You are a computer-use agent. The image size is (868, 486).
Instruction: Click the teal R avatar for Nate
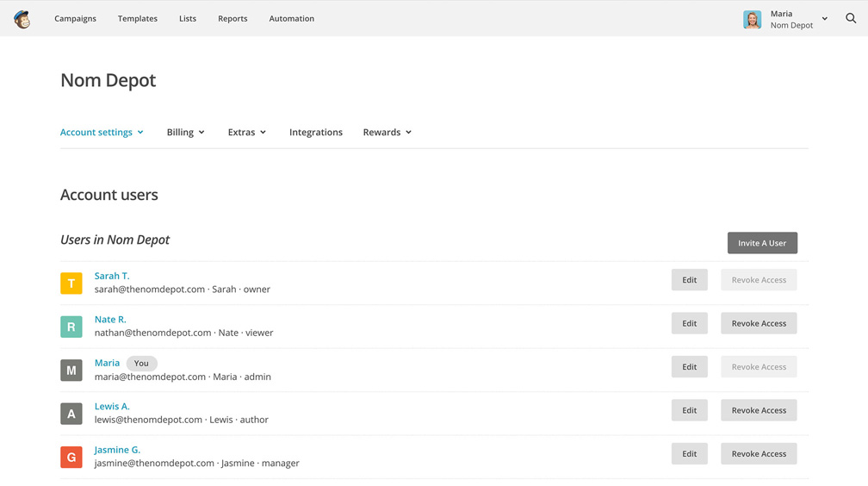pyautogui.click(x=71, y=327)
